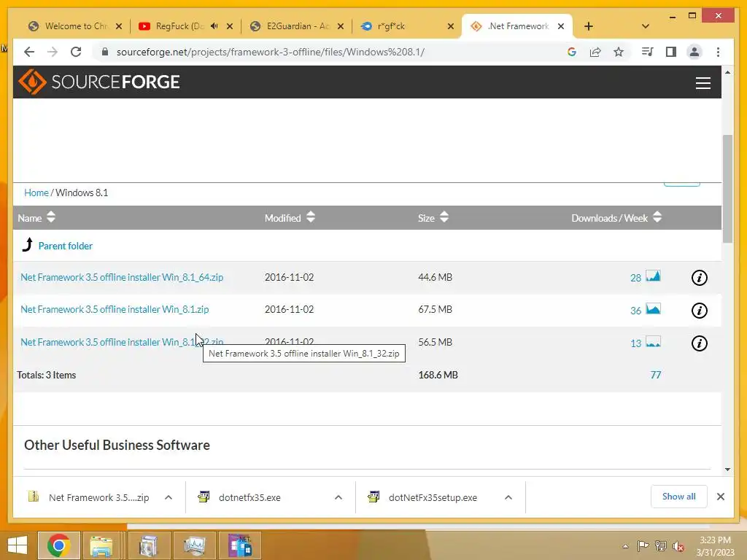
Task: Reload the current page
Action: click(x=76, y=52)
